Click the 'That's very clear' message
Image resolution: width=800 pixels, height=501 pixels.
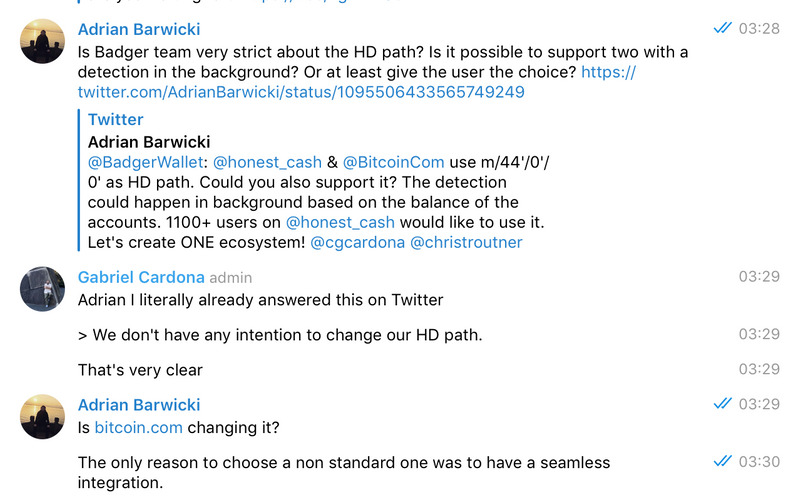tap(140, 370)
